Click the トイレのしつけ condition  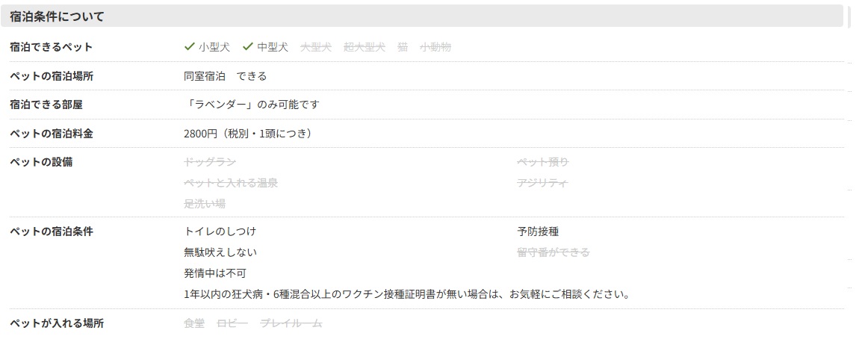click(220, 232)
